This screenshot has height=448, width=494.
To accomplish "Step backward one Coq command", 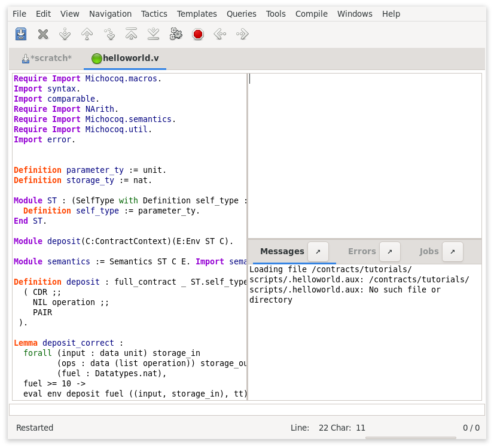I will [x=87, y=34].
